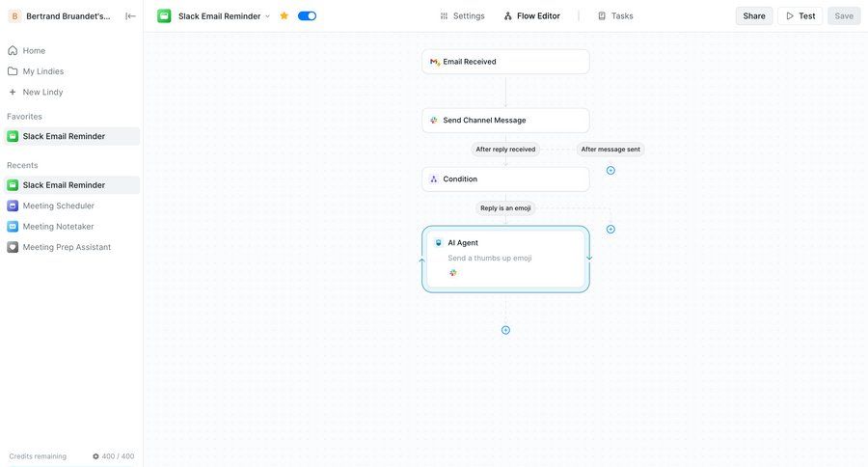Click the credits remaining count 400 / 400
The height and width of the screenshot is (467, 868).
click(x=118, y=456)
